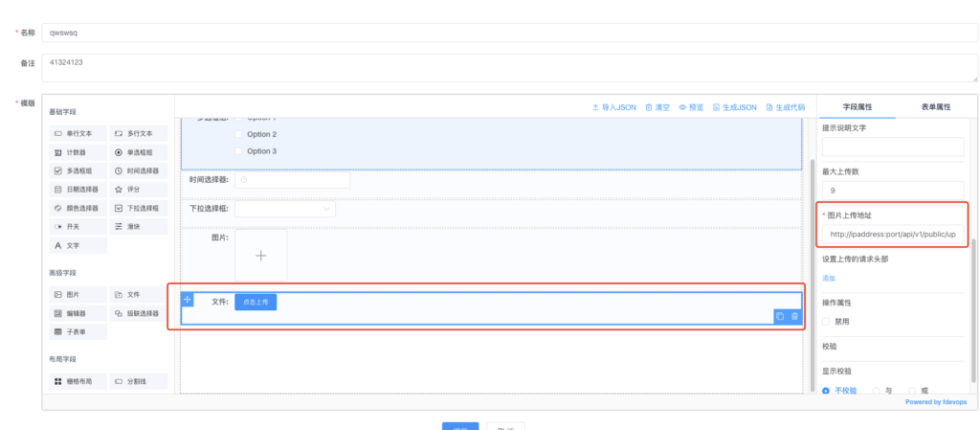Open the 时间选择器 input in canvas
Viewport: 980px width, 430px height.
[293, 180]
